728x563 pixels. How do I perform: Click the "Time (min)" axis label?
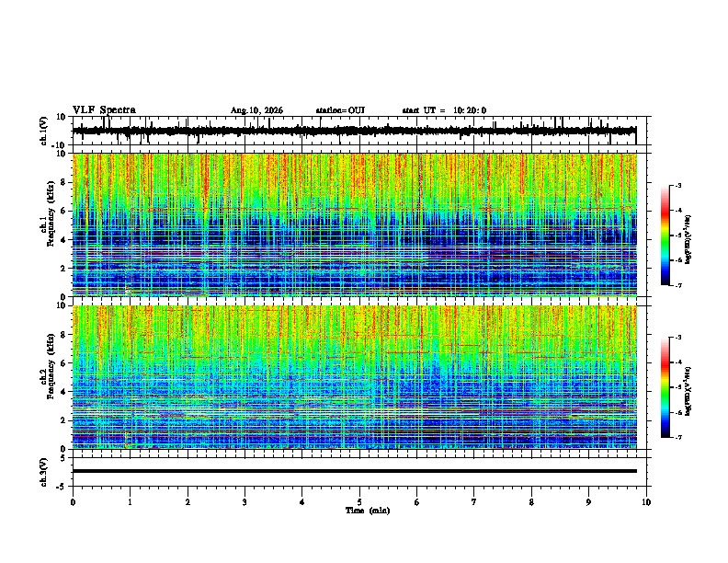tap(368, 511)
